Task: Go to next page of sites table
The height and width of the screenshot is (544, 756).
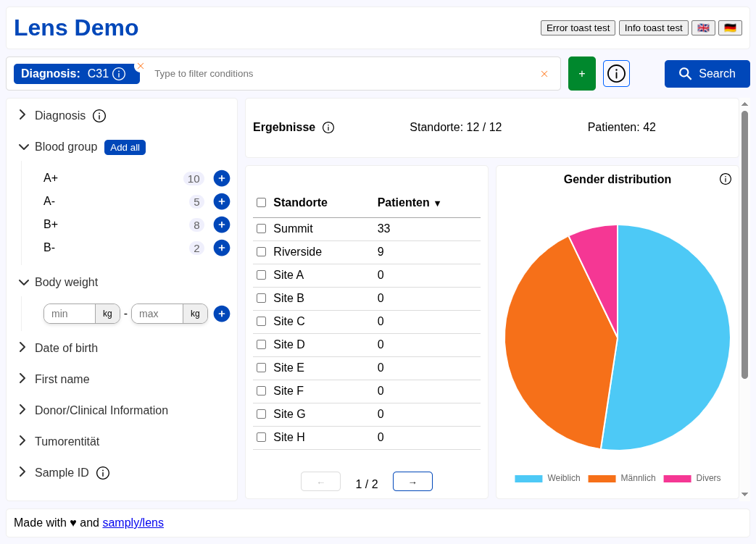Action: pos(412,482)
